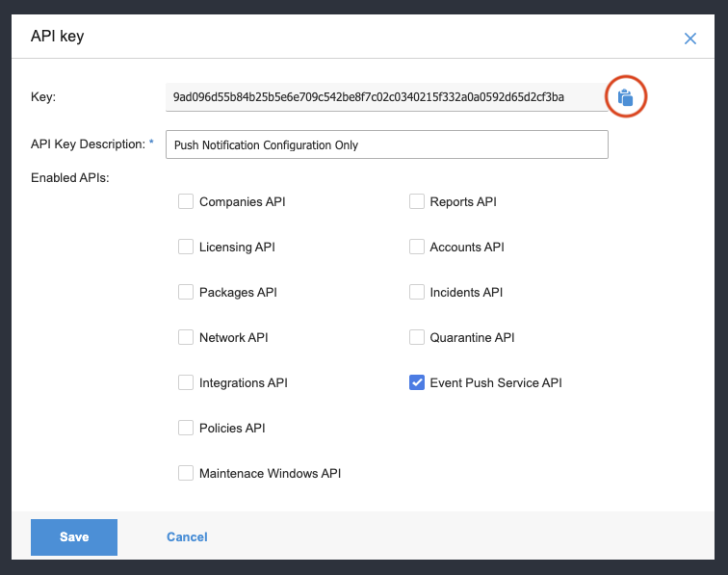Click the Cancel link
Image resolution: width=728 pixels, height=575 pixels.
click(x=187, y=537)
